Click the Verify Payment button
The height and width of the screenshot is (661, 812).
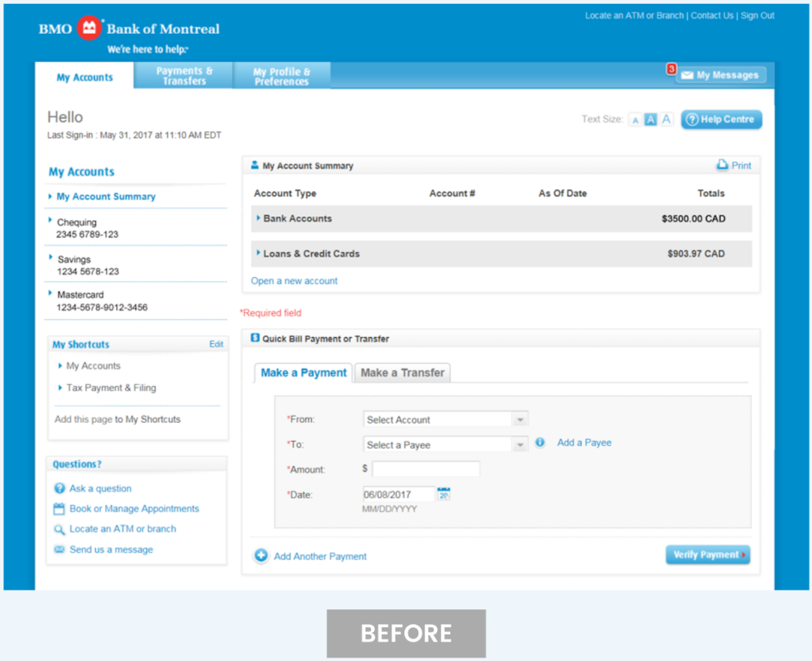click(708, 555)
